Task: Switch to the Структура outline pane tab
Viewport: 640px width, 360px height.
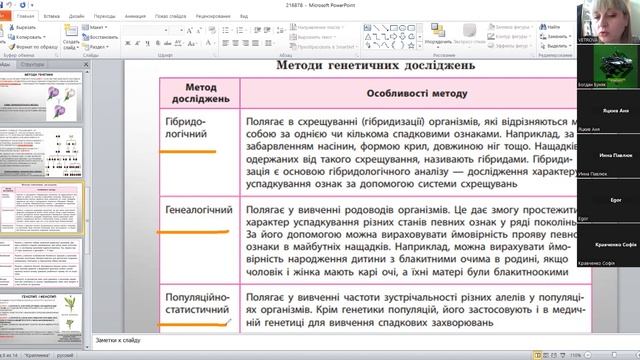Action: pyautogui.click(x=32, y=64)
